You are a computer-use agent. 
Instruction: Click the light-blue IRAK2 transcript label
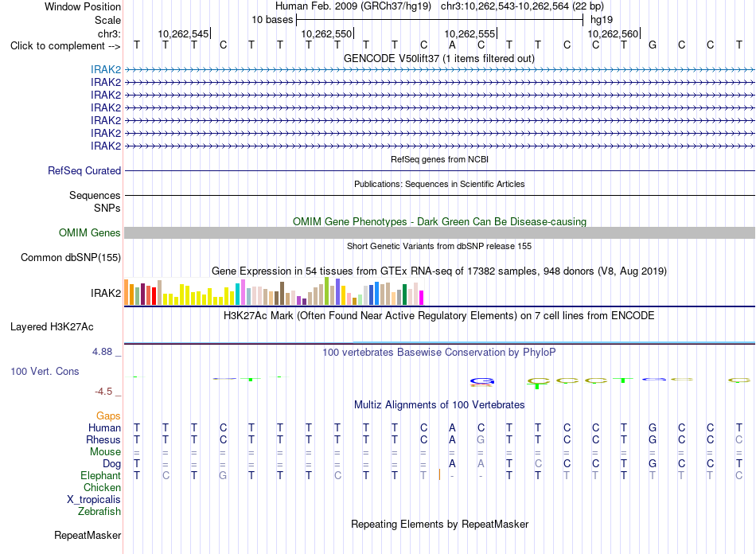pos(106,70)
